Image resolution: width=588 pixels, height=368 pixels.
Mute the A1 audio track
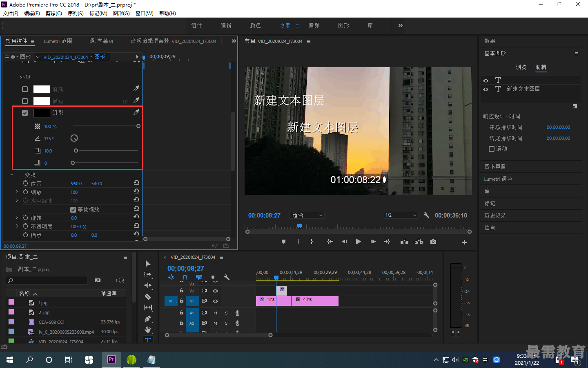point(215,313)
